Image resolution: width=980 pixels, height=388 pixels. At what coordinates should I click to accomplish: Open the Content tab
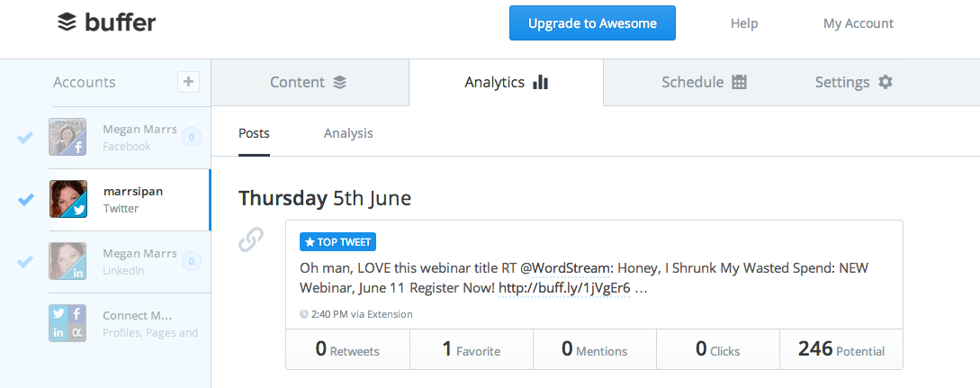click(x=310, y=83)
